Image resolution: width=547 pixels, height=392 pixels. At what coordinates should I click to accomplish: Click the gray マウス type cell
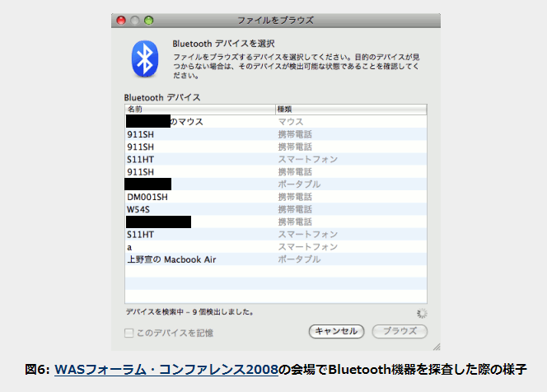291,122
